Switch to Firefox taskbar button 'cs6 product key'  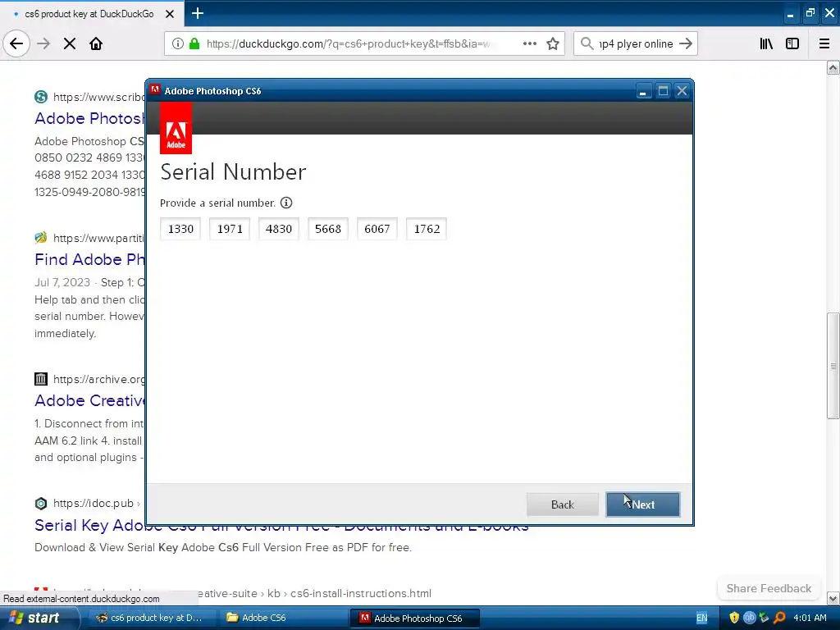coord(150,618)
